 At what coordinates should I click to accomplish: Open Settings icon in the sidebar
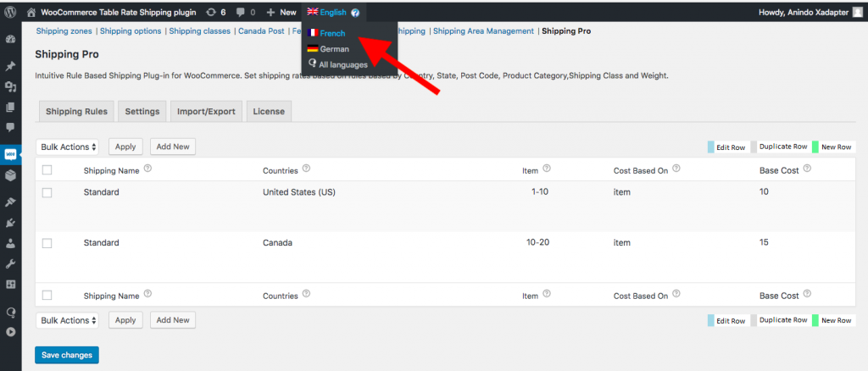point(10,285)
